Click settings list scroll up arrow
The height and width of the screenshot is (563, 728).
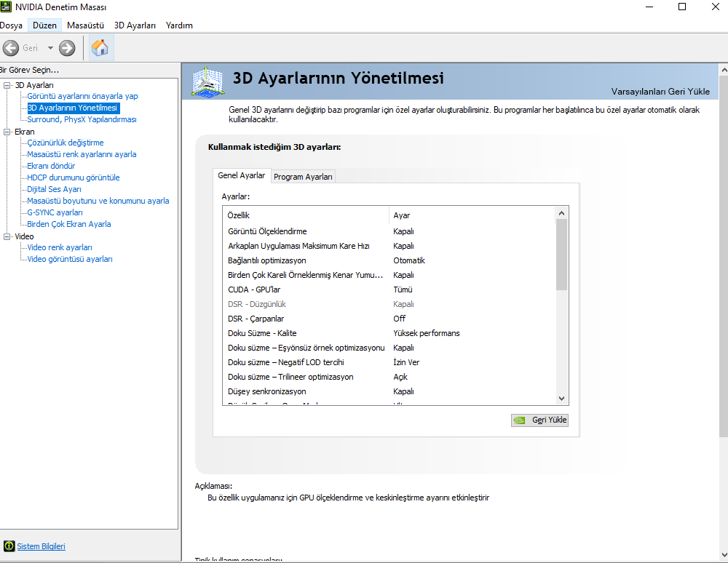[561, 213]
